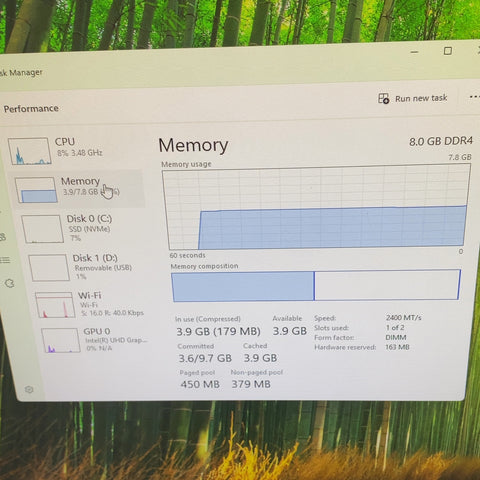Image resolution: width=480 pixels, height=480 pixels.
Task: Select the GPU 0 Intel UHD entry
Action: click(x=95, y=340)
